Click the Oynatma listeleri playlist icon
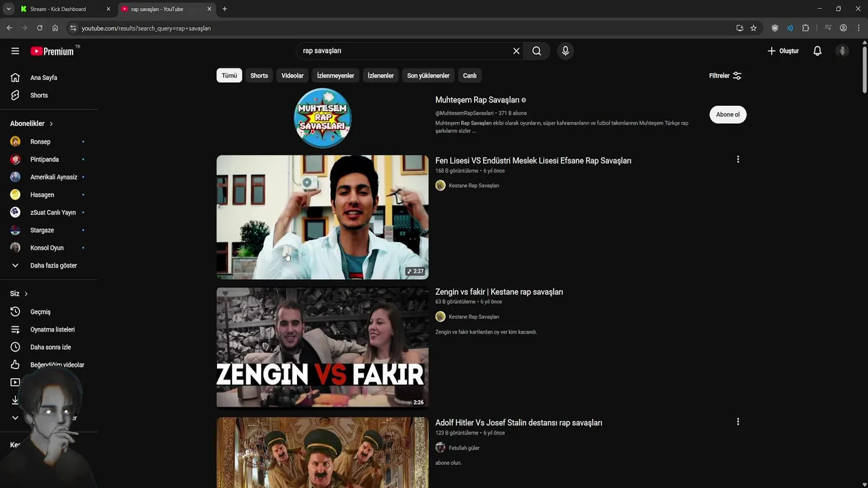The width and height of the screenshot is (868, 488). pyautogui.click(x=15, y=329)
